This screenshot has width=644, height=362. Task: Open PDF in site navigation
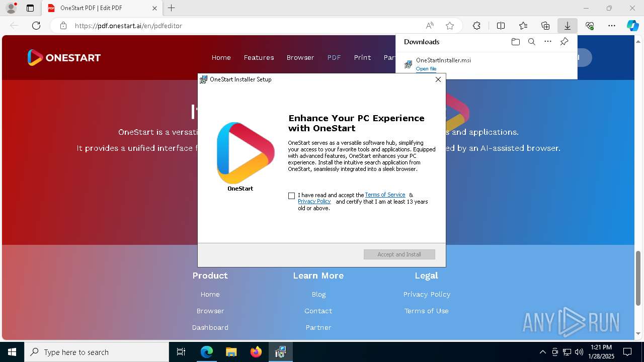334,57
